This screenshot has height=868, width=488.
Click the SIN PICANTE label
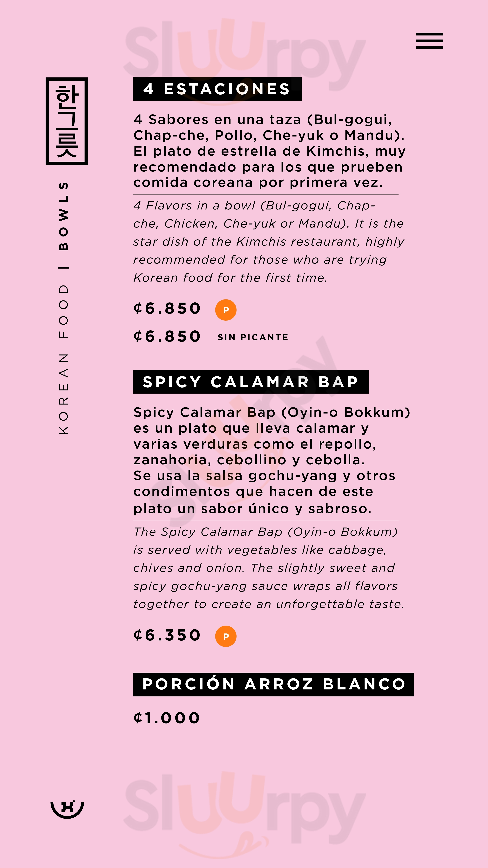[253, 337]
